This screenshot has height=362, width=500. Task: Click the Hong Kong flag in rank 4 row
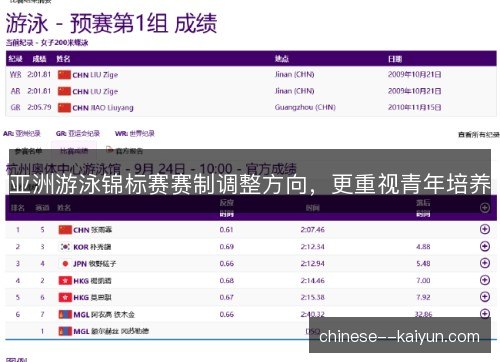point(65,281)
